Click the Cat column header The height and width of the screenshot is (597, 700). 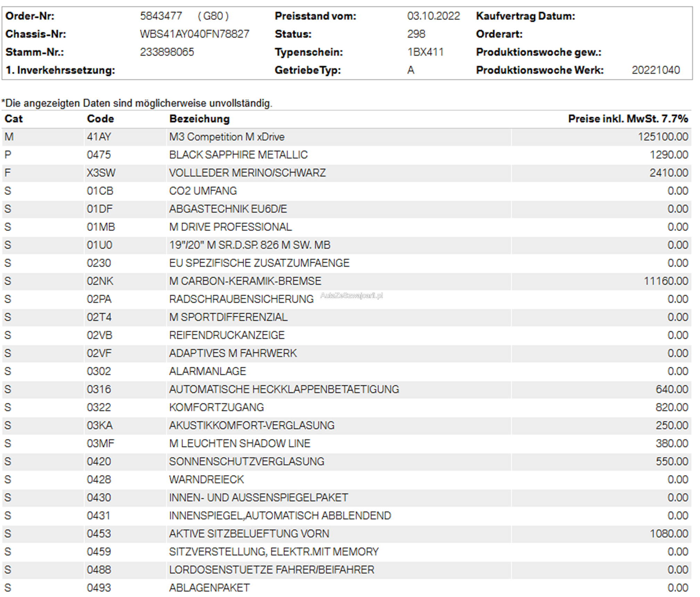[14, 119]
